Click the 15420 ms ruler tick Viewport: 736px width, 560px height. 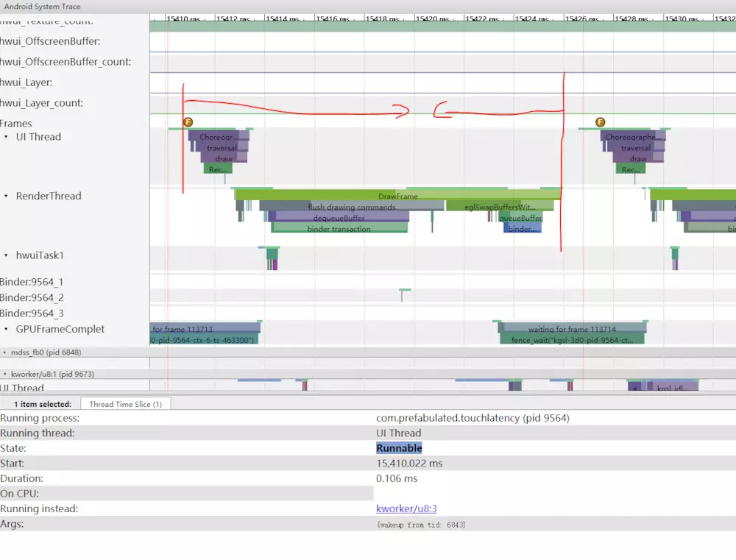click(x=432, y=19)
